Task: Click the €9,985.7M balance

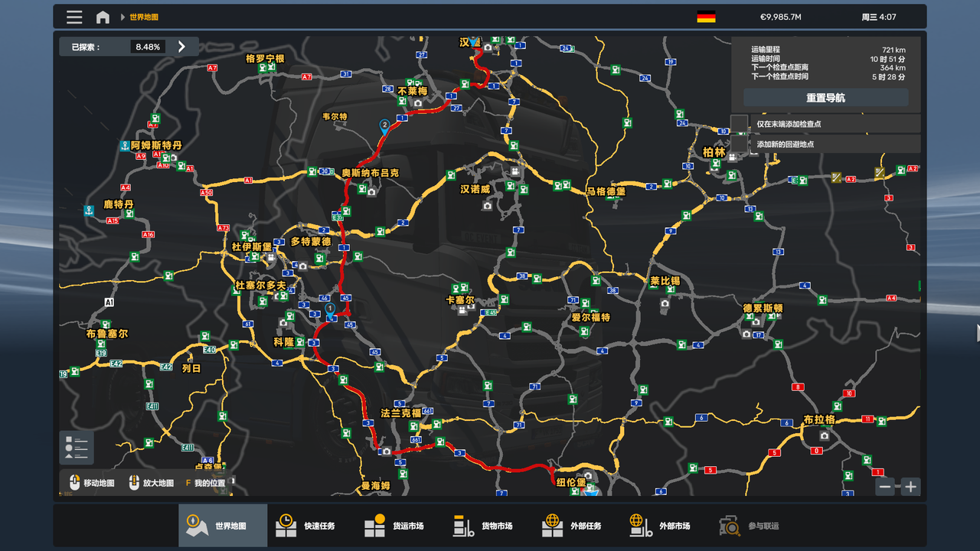Action: pyautogui.click(x=780, y=17)
